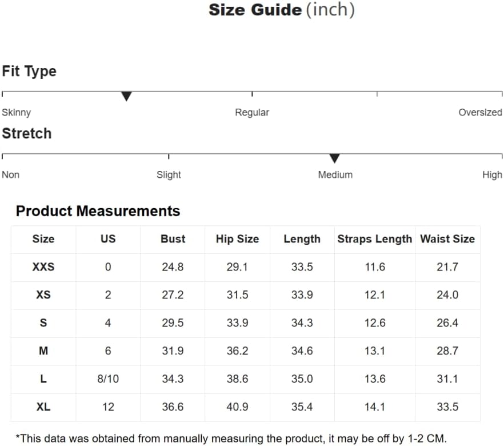The height and width of the screenshot is (446, 504).
Task: Click the Length column header
Action: pos(302,239)
